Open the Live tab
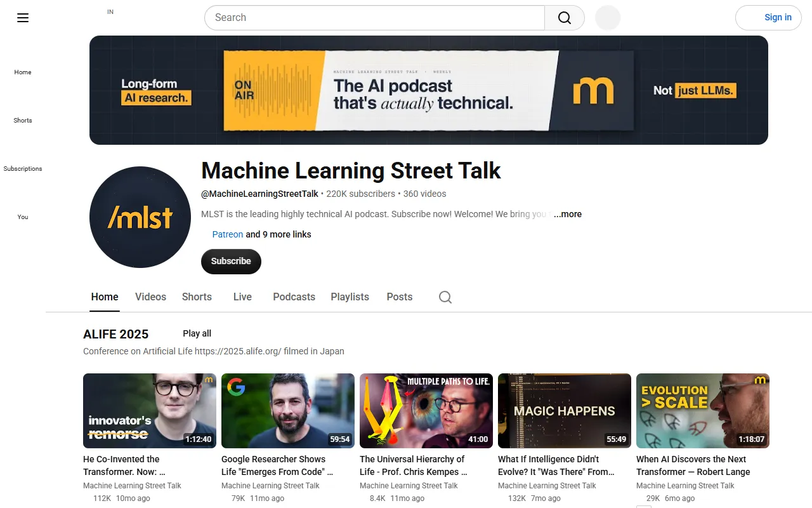Image resolution: width=812 pixels, height=508 pixels. pos(242,297)
